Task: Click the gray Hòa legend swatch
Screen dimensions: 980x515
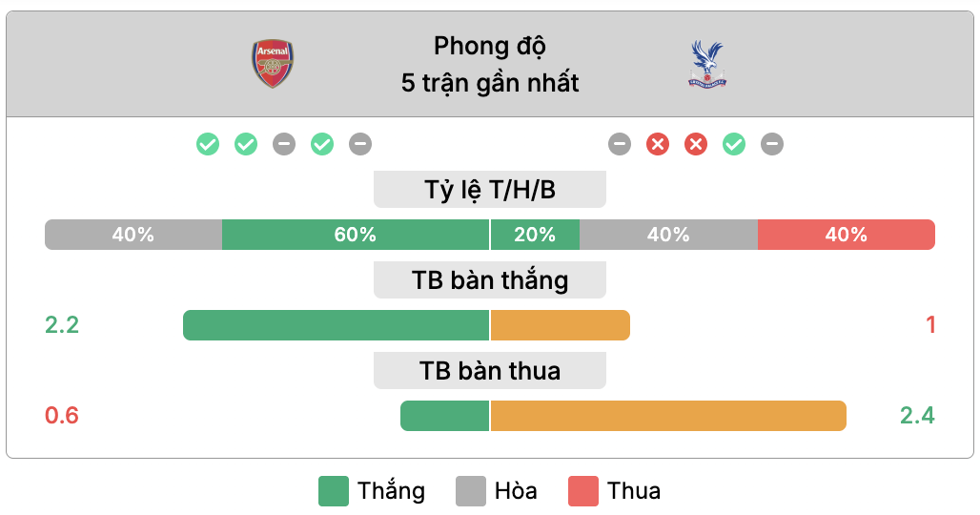Action: 471,491
